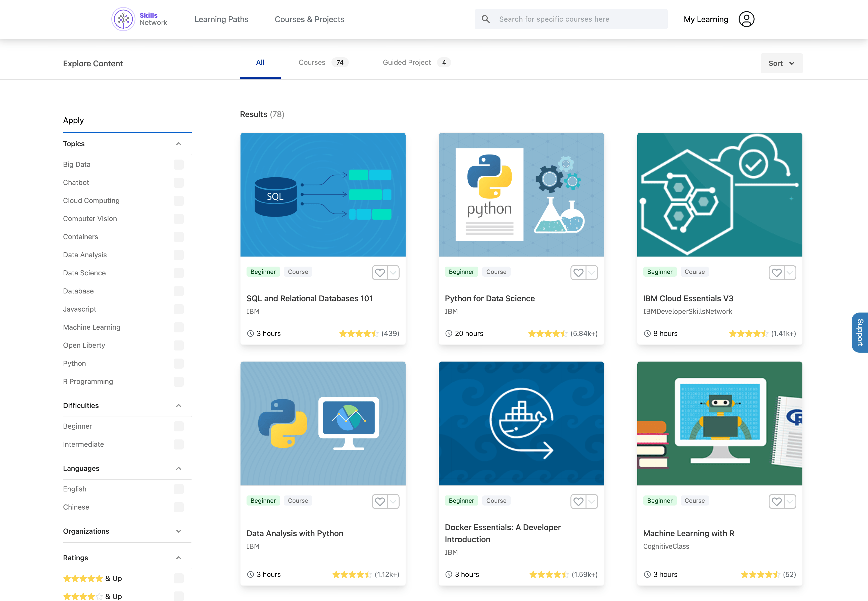This screenshot has height=601, width=868.
Task: Expand the Organizations filter section
Action: click(x=178, y=531)
